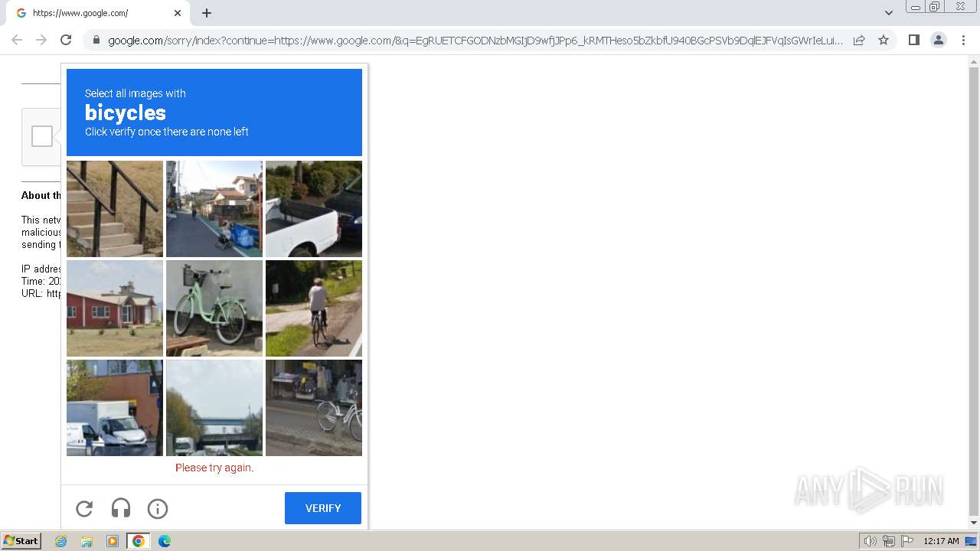Open the media player from the taskbar

[113, 541]
